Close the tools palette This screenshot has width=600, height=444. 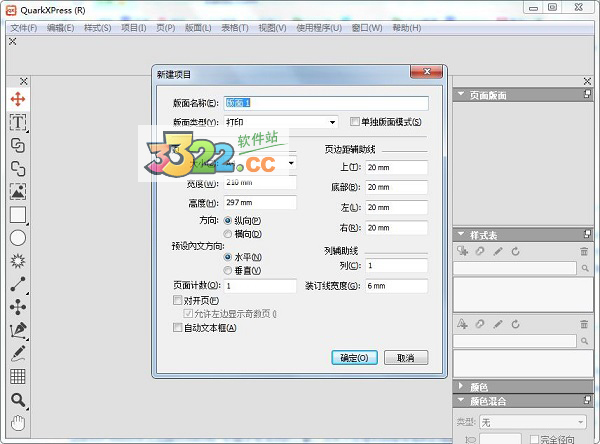24,81
